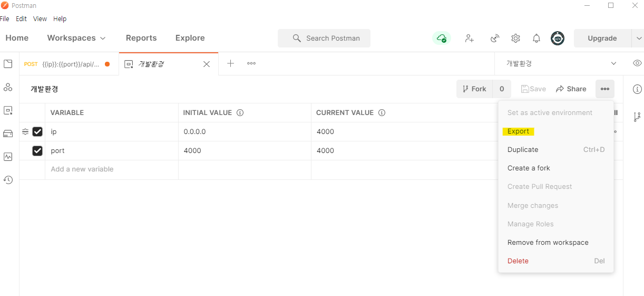Click the fork count 0 button
Screen dimensions: 644x296
point(502,89)
